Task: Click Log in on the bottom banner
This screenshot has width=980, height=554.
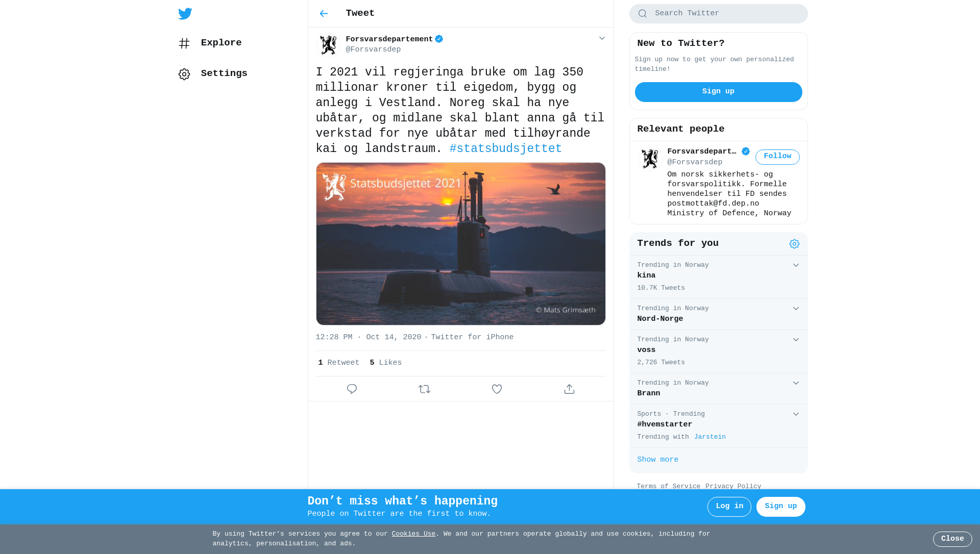Action: (729, 507)
